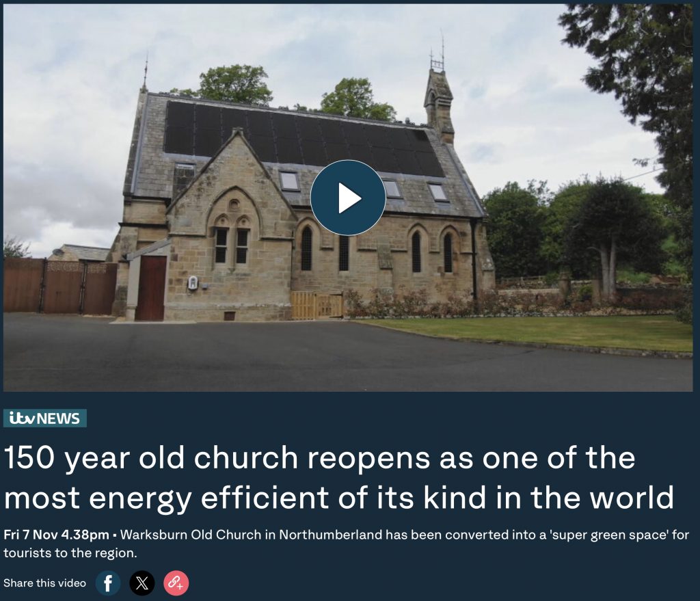700x601 pixels.
Task: Click the word 'Northumberland' in the description
Action: (330, 535)
